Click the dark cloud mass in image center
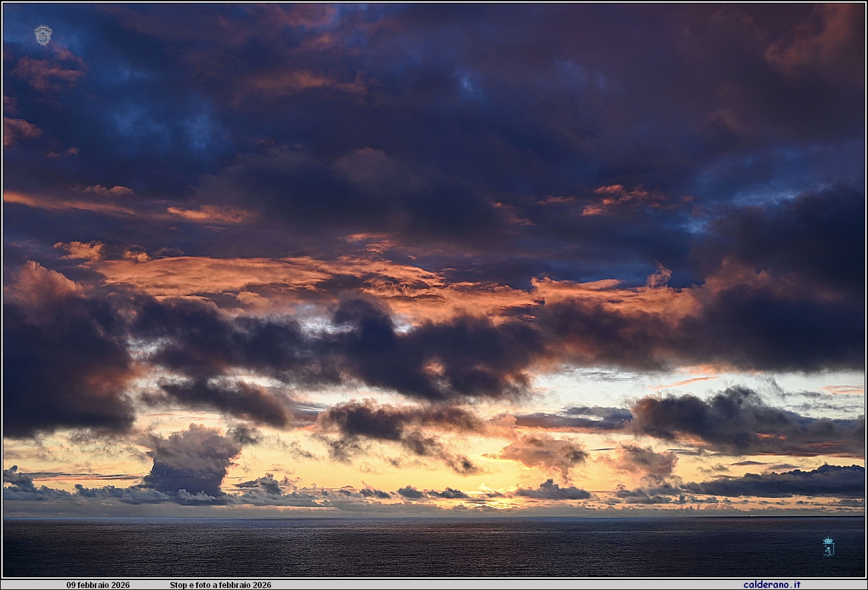The height and width of the screenshot is (590, 868). 427,354
